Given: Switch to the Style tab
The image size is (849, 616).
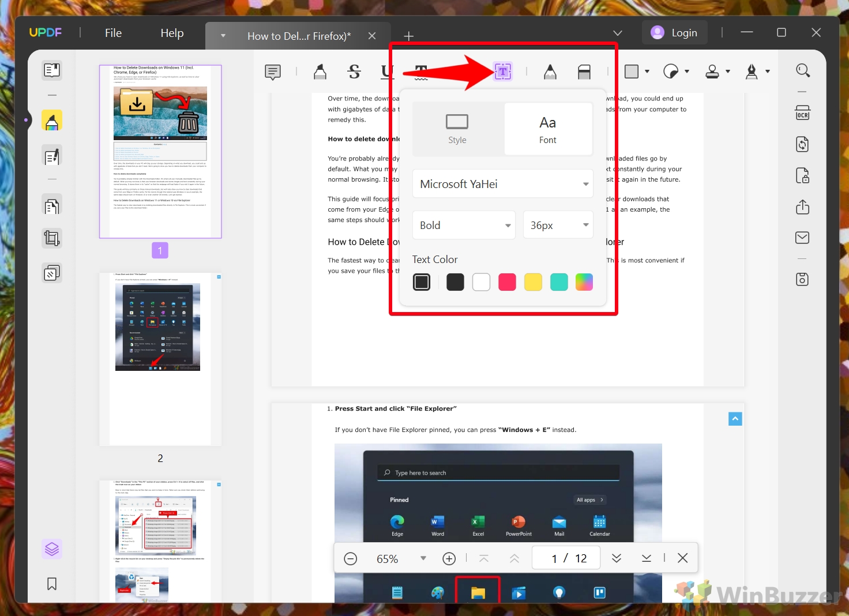Looking at the screenshot, I should (458, 129).
